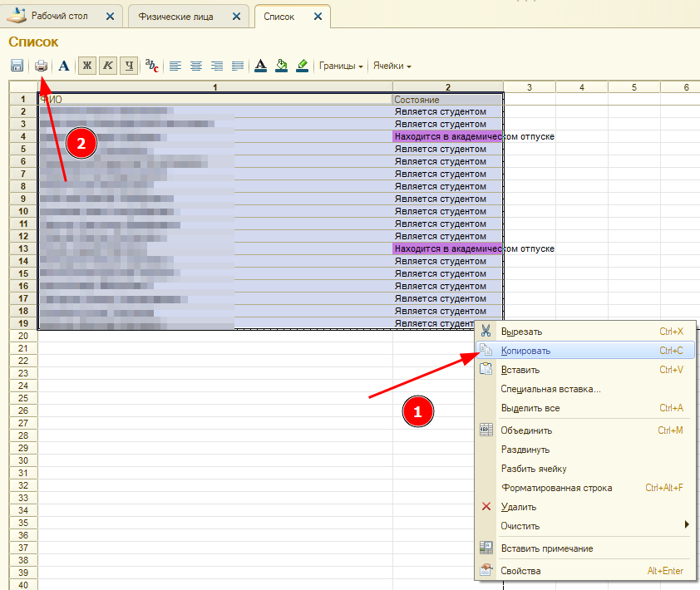Select row header 25
This screenshot has height=590, width=700.
23,398
